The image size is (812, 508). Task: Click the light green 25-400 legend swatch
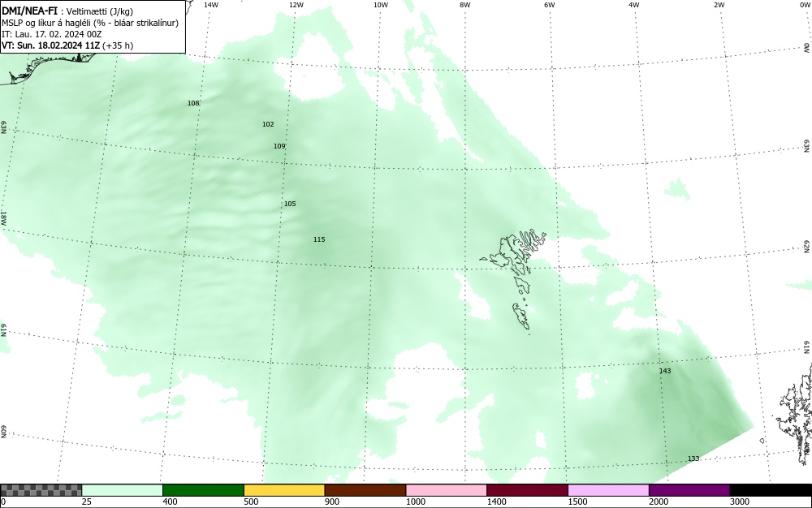click(123, 490)
